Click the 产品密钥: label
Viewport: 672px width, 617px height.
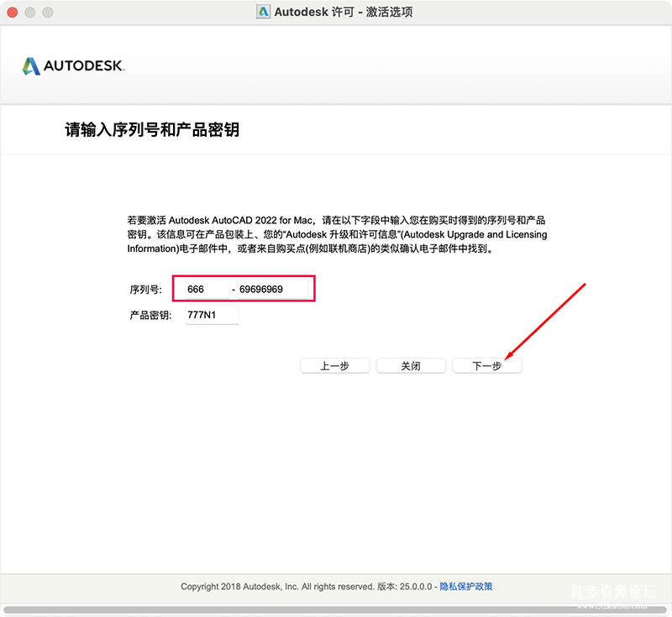pyautogui.click(x=150, y=315)
